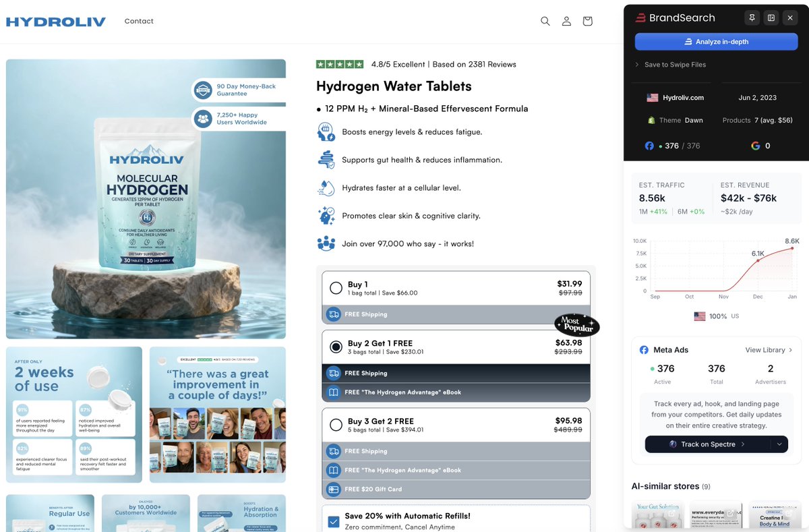
Task: Select Buy 3 Get 2 FREE option
Action: (x=336, y=425)
